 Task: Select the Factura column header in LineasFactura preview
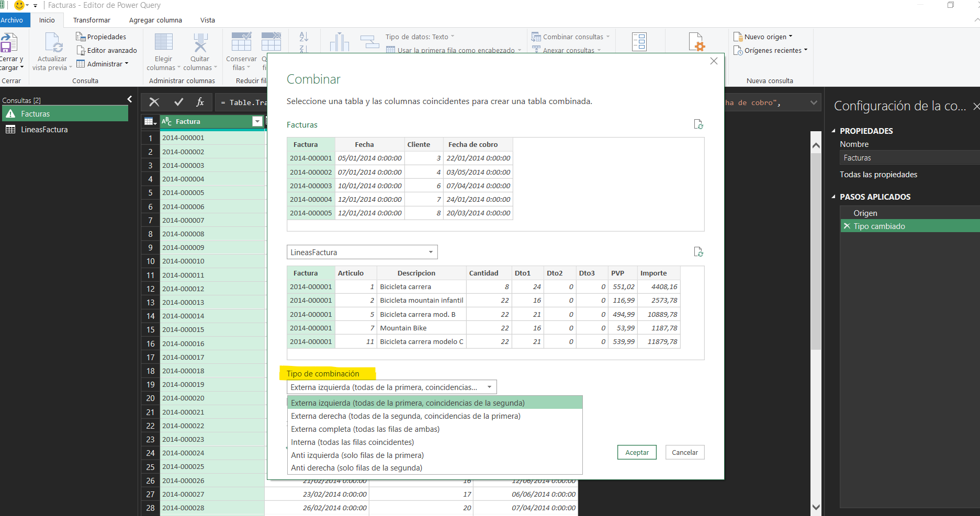[311, 273]
